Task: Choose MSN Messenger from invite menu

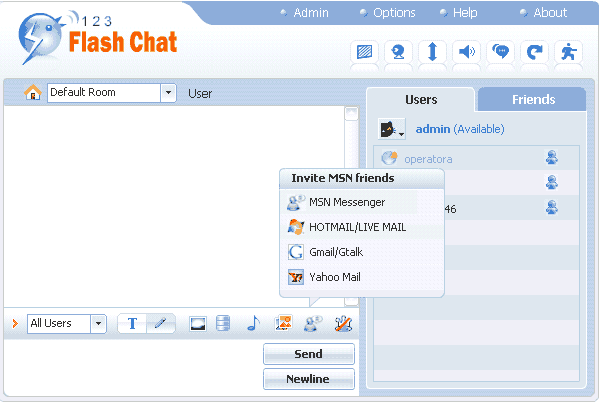Action: tap(362, 202)
